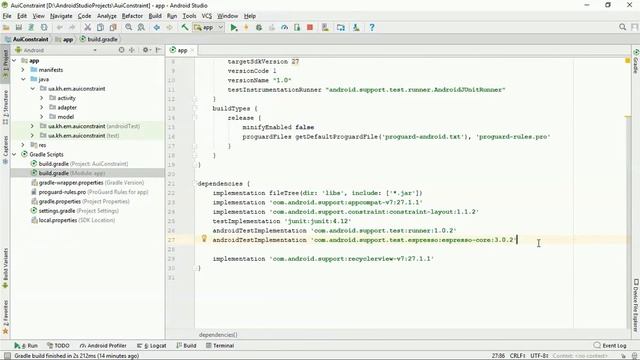The width and height of the screenshot is (640, 360).
Task: Open the Tools menu
Action: click(189, 16)
